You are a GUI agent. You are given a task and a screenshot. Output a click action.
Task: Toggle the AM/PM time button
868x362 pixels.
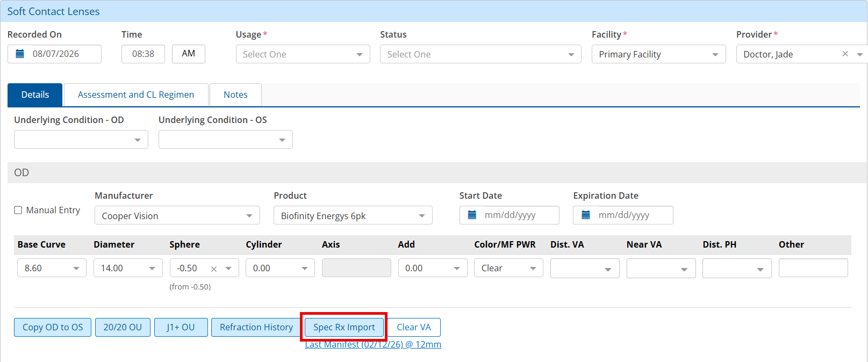click(x=189, y=54)
